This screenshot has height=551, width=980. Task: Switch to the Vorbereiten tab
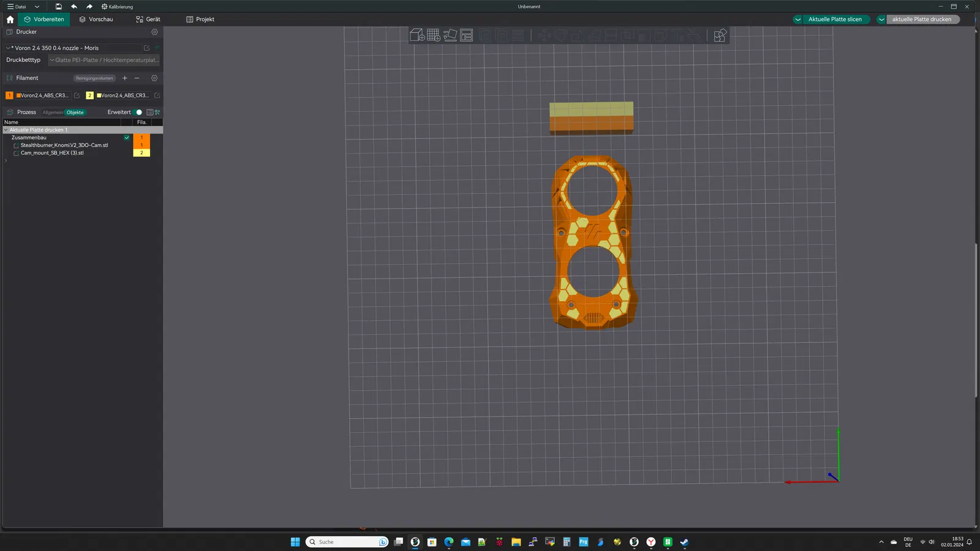(x=44, y=20)
